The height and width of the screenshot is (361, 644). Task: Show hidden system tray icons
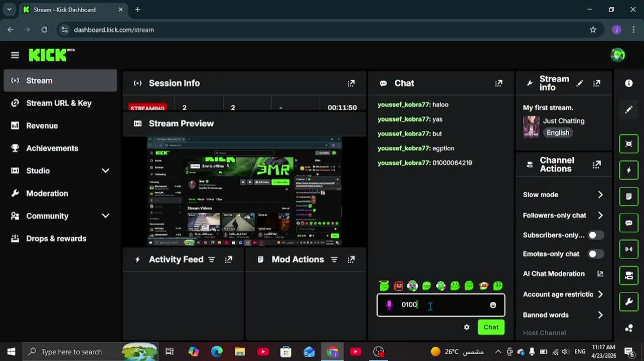pos(497,351)
